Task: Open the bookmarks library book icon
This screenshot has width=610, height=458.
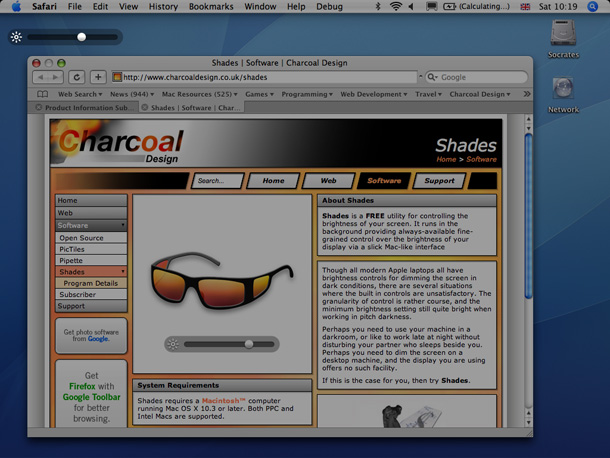Action: pos(42,94)
